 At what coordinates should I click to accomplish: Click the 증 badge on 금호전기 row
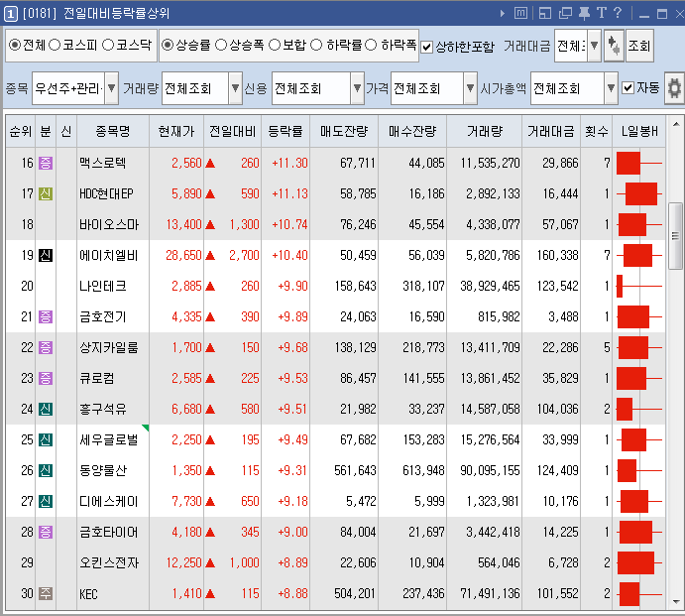46,316
